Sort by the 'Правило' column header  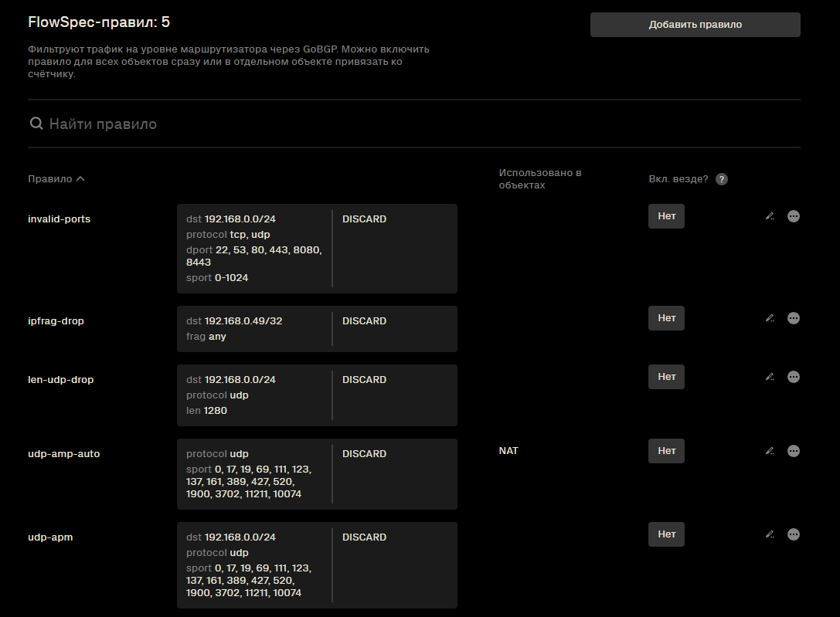[56, 179]
